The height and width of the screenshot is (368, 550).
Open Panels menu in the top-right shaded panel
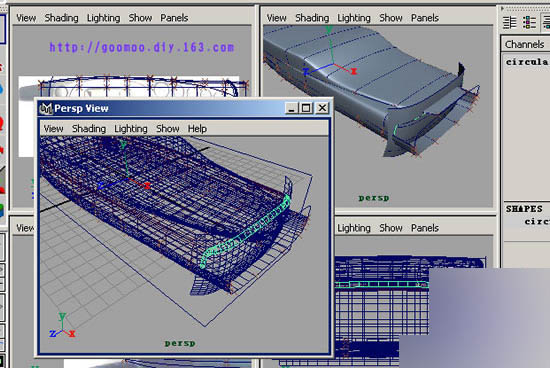pyautogui.click(x=425, y=18)
